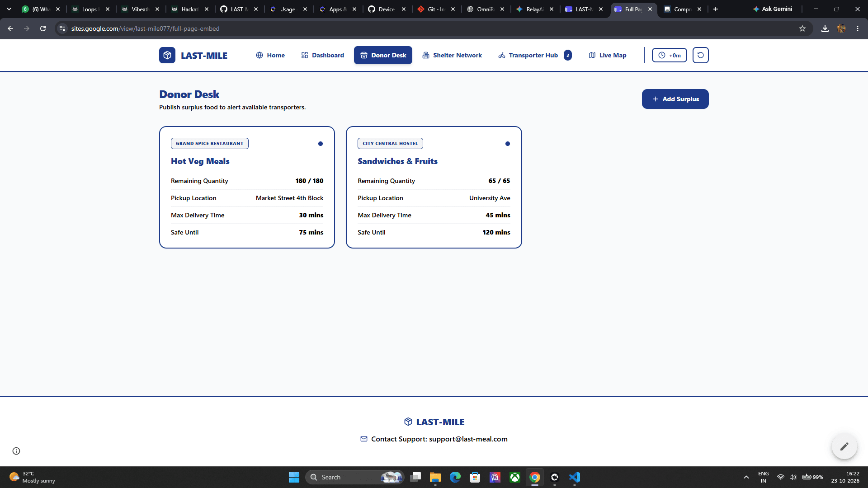Open browser downloads icon
This screenshot has height=488, width=868.
point(825,28)
